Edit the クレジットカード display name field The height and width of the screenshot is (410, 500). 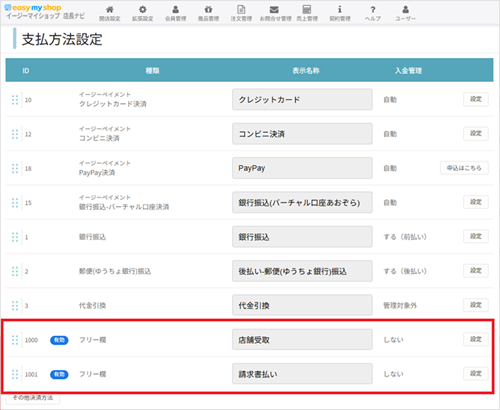[302, 99]
